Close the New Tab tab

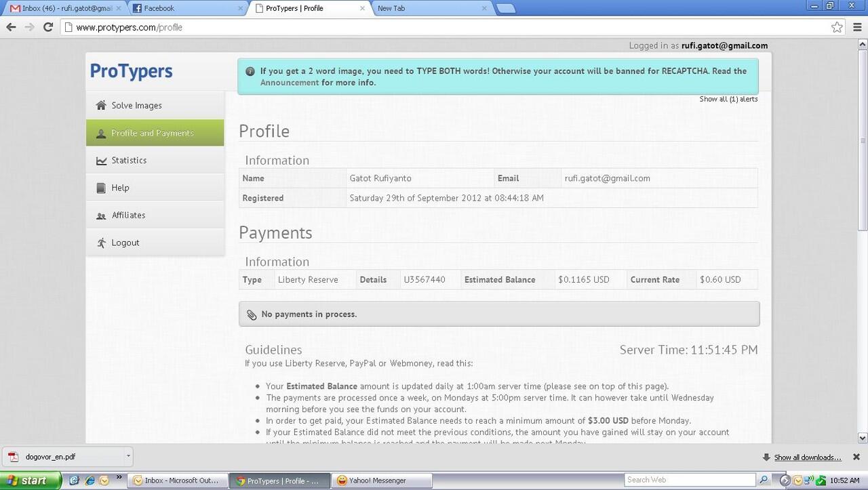484,9
